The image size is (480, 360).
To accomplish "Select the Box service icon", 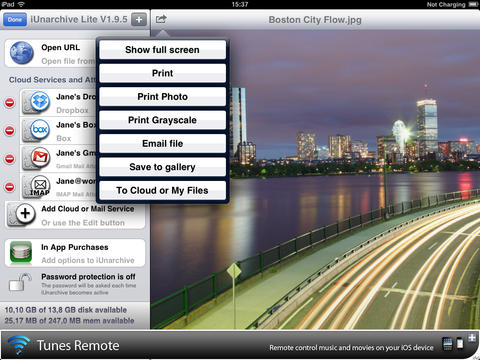I will 40,129.
